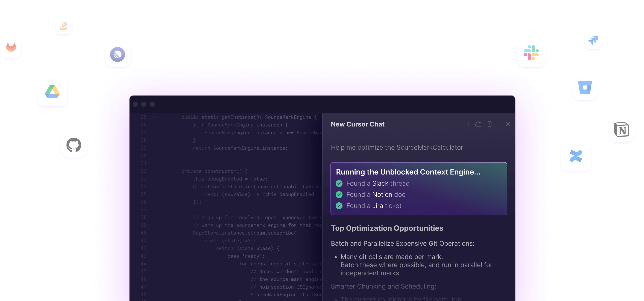The height and width of the screenshot is (301, 644).
Task: Click the Slack logo icon
Action: click(531, 53)
